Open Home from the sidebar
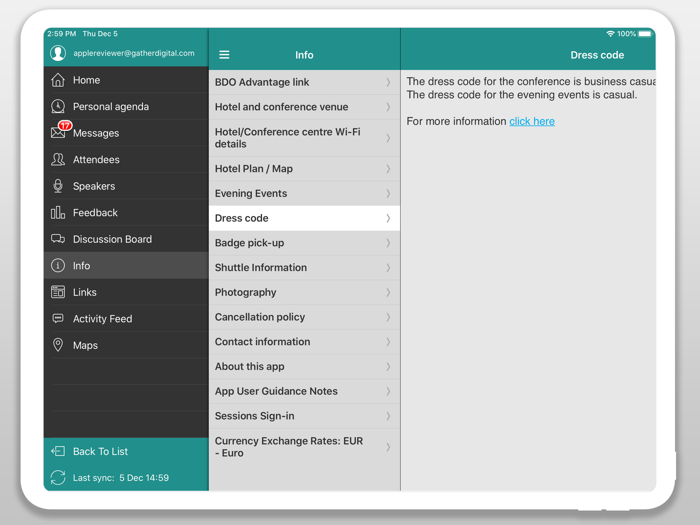The image size is (700, 525). click(126, 80)
